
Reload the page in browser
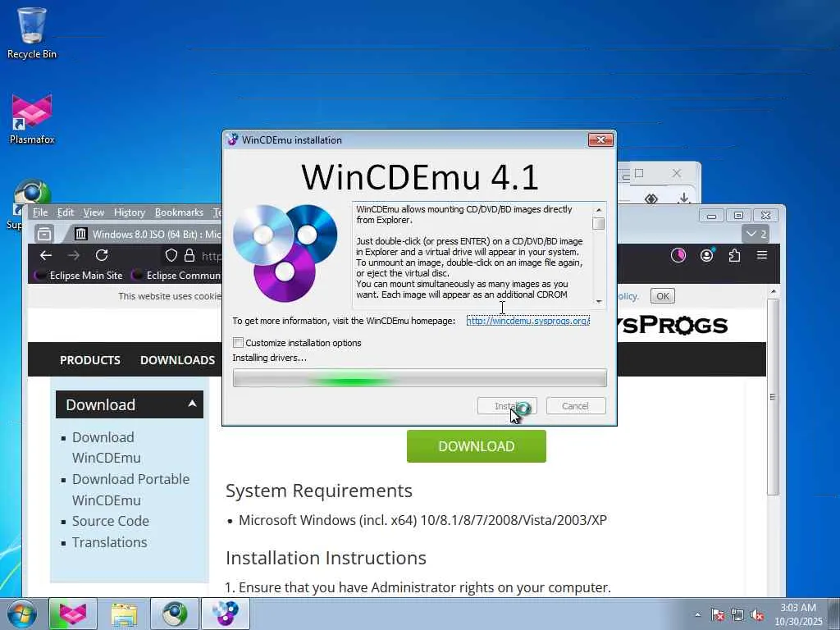(x=102, y=256)
